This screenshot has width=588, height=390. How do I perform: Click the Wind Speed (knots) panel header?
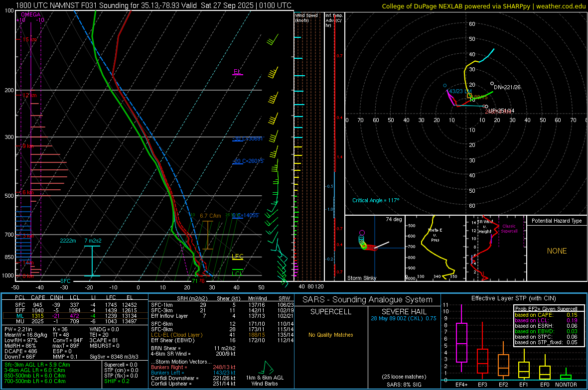(x=306, y=17)
